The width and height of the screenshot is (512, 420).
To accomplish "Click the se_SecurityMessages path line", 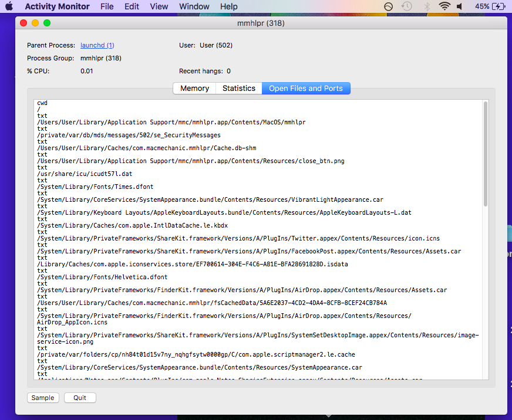I will pyautogui.click(x=129, y=135).
